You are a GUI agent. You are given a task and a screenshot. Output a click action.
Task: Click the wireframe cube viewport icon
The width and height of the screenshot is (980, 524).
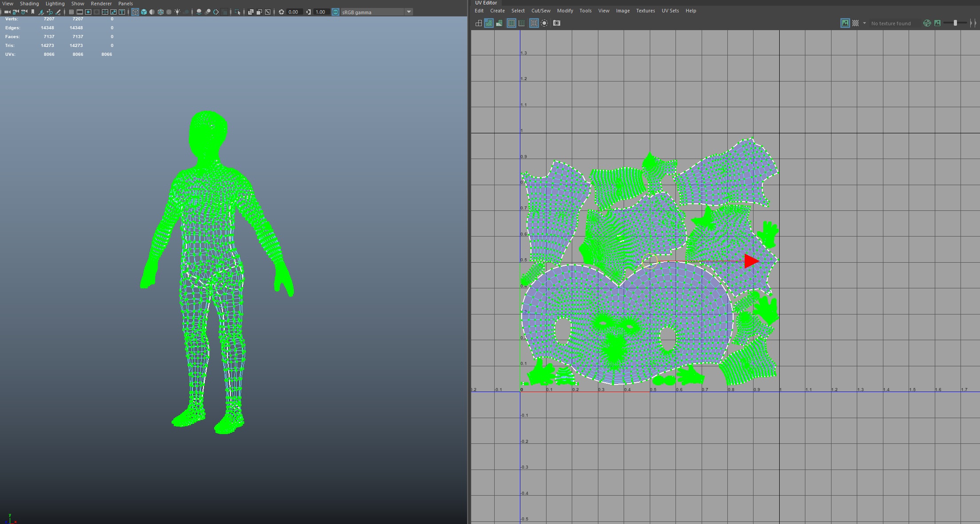point(135,12)
